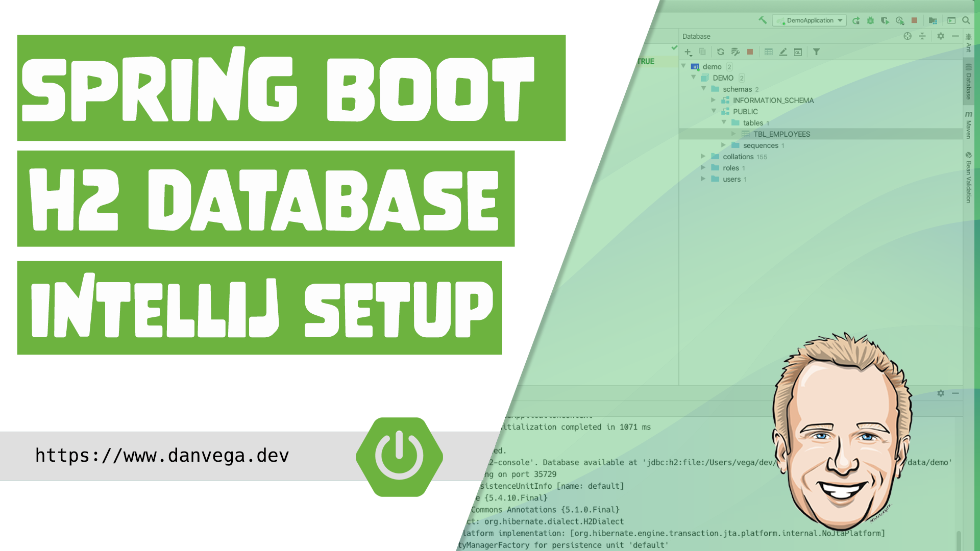Select the PUBLIC schema
This screenshot has width=980, height=551.
click(821, 111)
